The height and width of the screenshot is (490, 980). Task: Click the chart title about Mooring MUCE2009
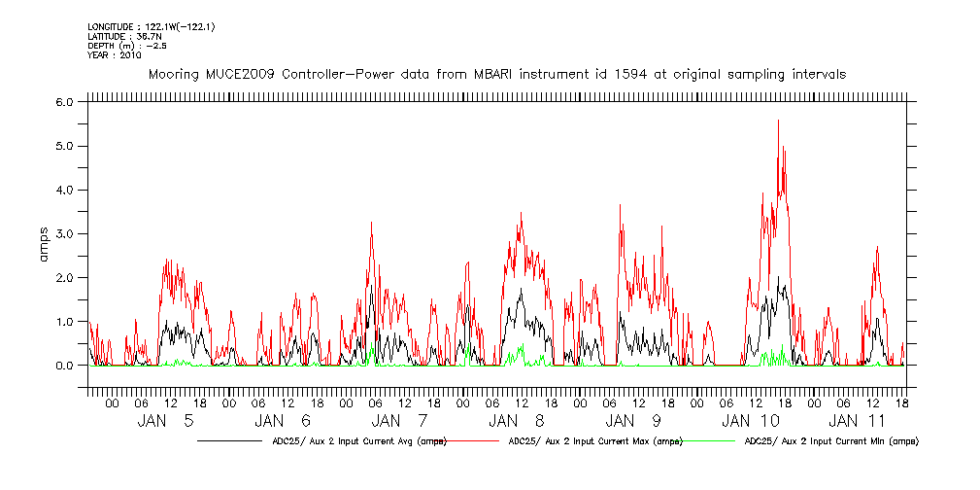(496, 74)
